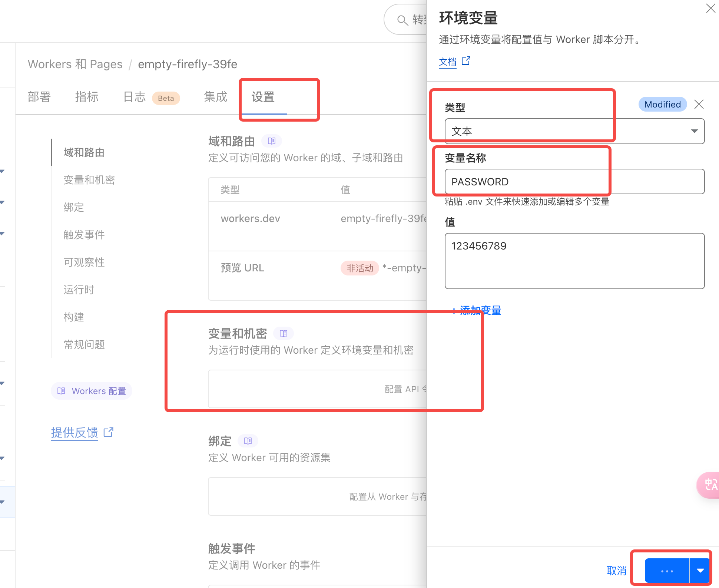Screen dimensions: 719x588
Task: Click the 值 textarea containing 123456789
Action: [574, 261]
